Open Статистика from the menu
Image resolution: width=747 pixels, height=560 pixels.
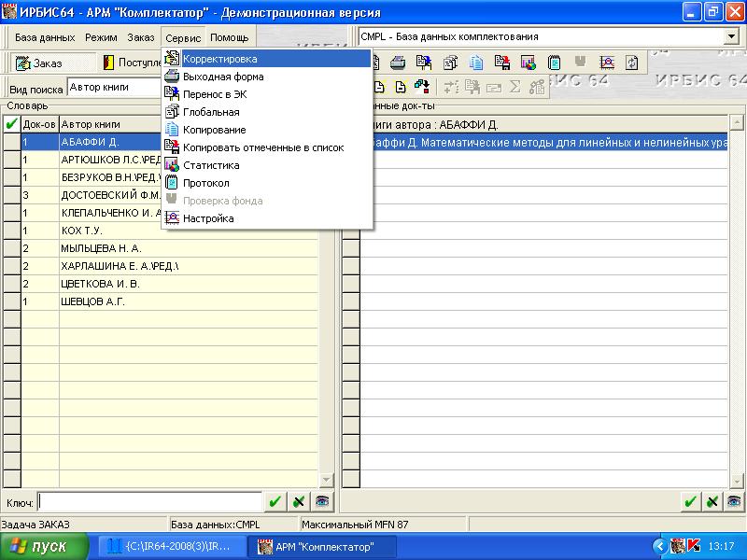[x=267, y=165]
